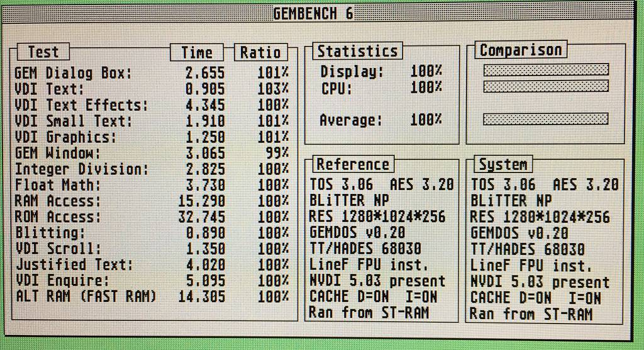The height and width of the screenshot is (350, 644).
Task: Click the 32.745 time value
Action: tap(201, 217)
